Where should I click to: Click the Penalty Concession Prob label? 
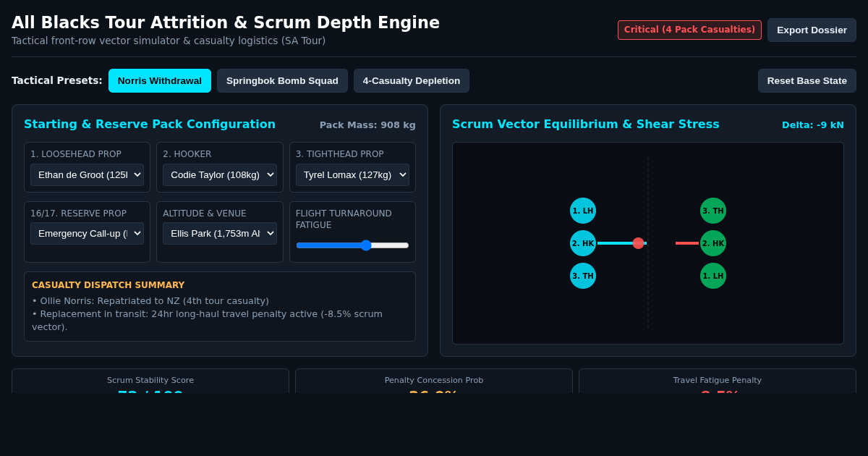point(434,380)
